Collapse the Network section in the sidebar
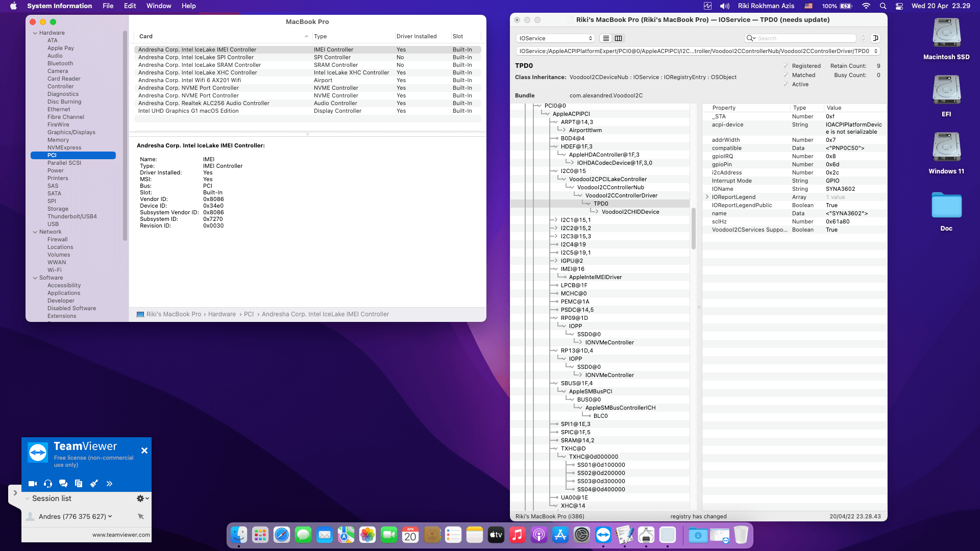Viewport: 980px width, 551px height. coord(35,232)
